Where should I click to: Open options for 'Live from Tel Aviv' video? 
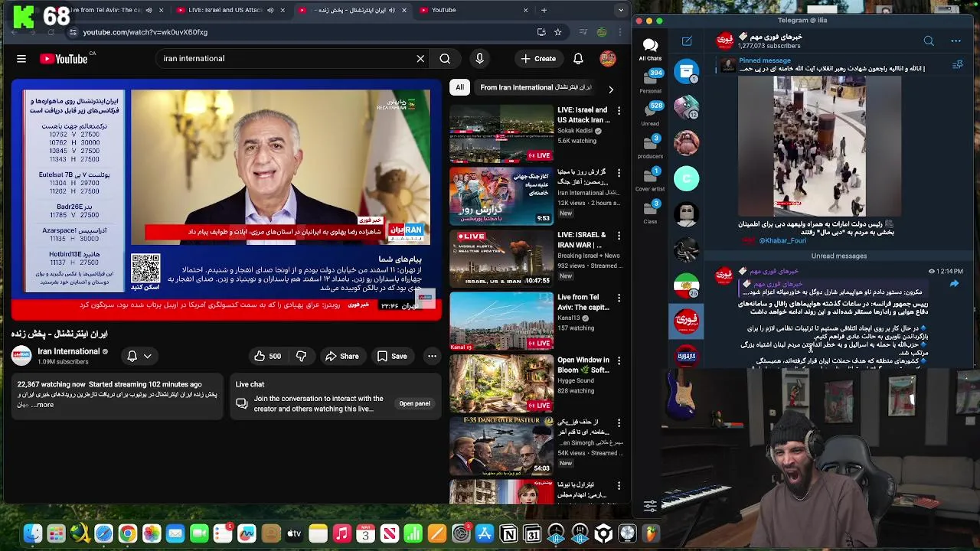tap(619, 298)
